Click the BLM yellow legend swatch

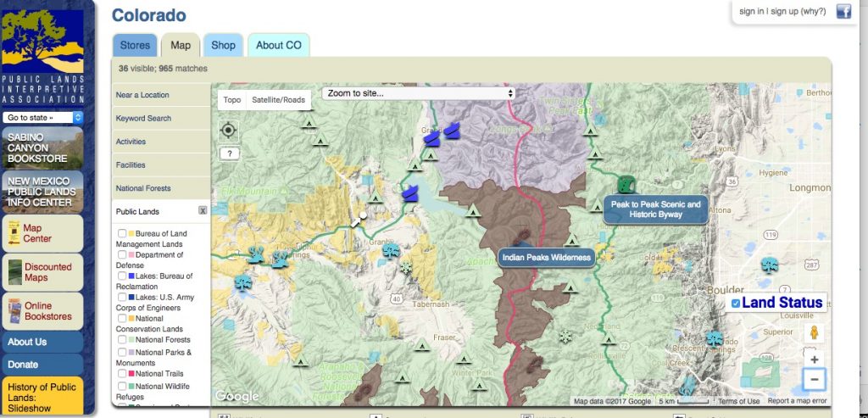point(131,234)
